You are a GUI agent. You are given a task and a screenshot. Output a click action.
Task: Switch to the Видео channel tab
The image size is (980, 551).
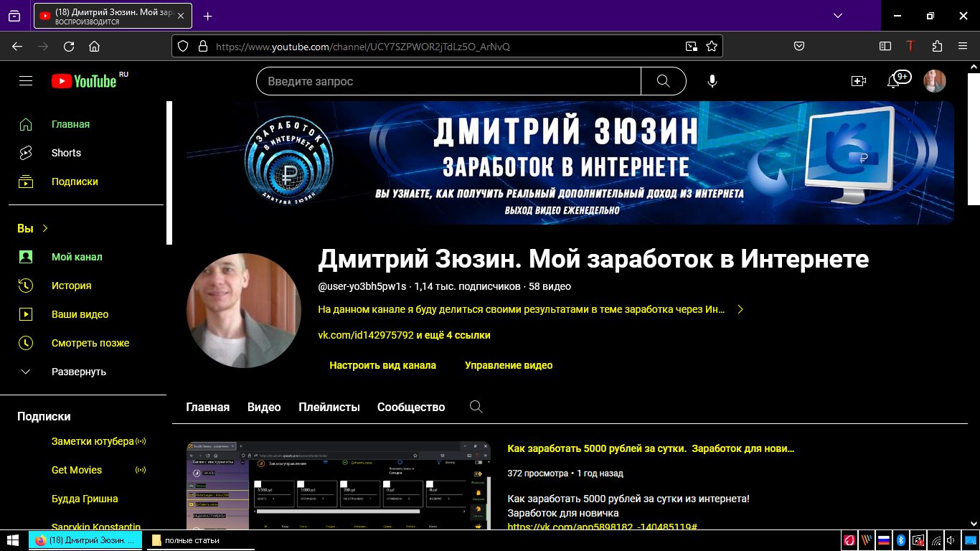264,407
